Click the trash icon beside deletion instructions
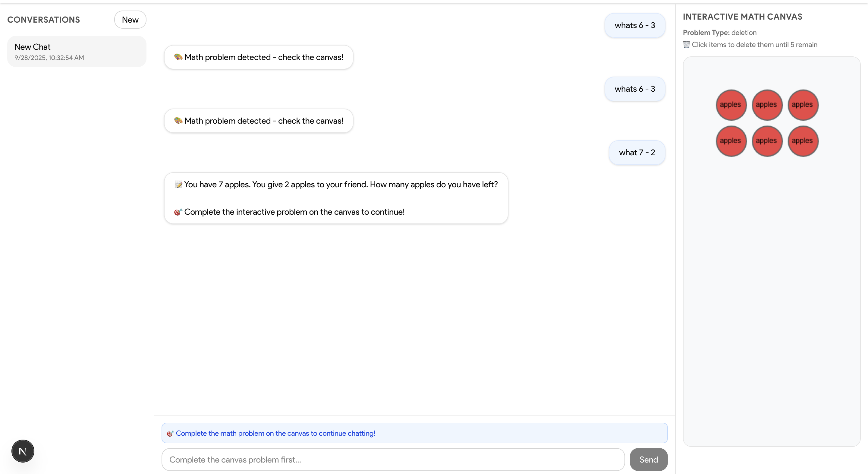 [x=686, y=45]
